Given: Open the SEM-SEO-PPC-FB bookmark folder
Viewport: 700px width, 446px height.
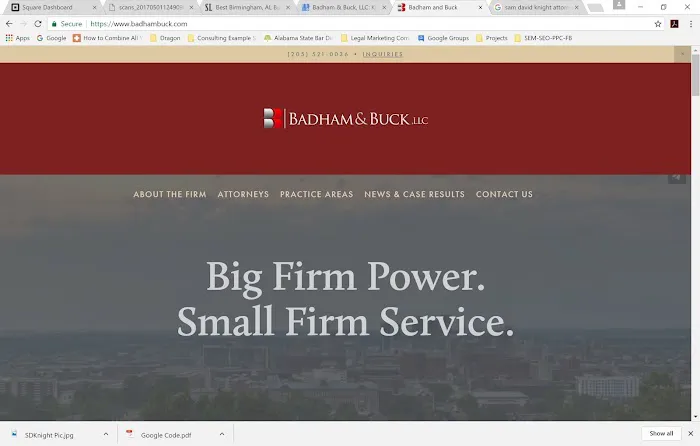Looking at the screenshot, I should [543, 38].
